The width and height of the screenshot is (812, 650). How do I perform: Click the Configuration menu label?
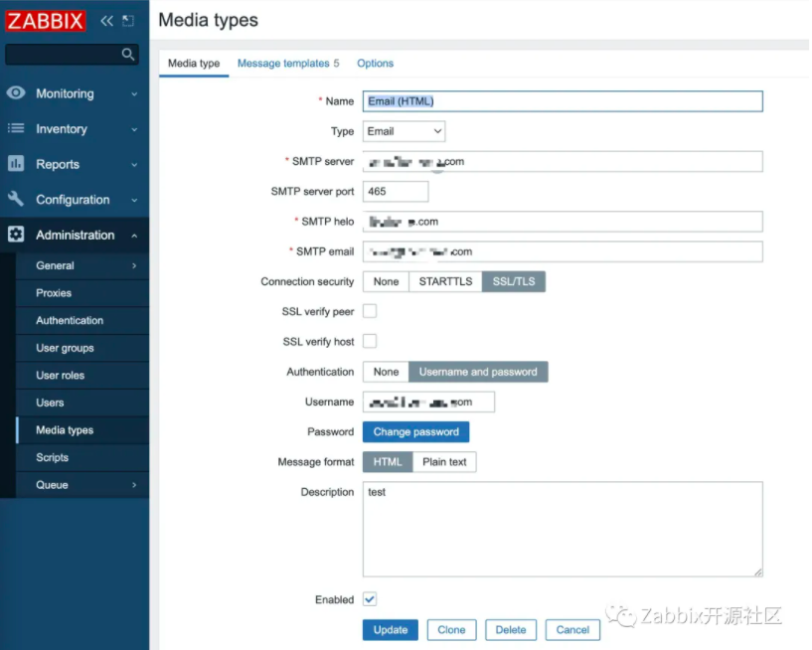[73, 200]
